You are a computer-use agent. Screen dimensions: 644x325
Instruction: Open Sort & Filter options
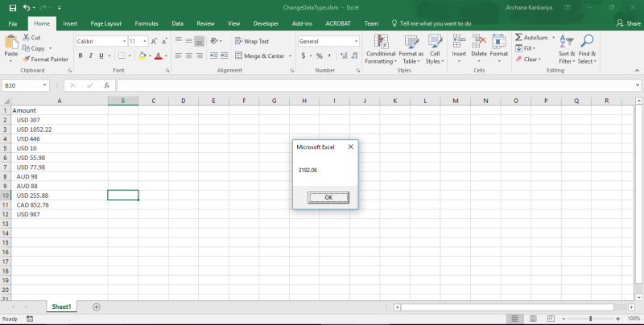(x=567, y=49)
